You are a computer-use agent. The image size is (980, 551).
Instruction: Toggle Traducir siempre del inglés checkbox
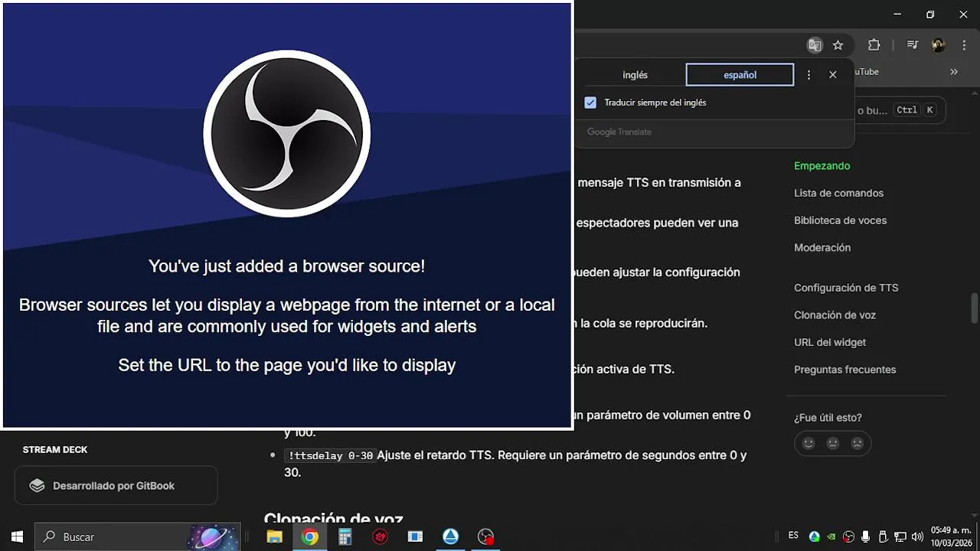590,103
